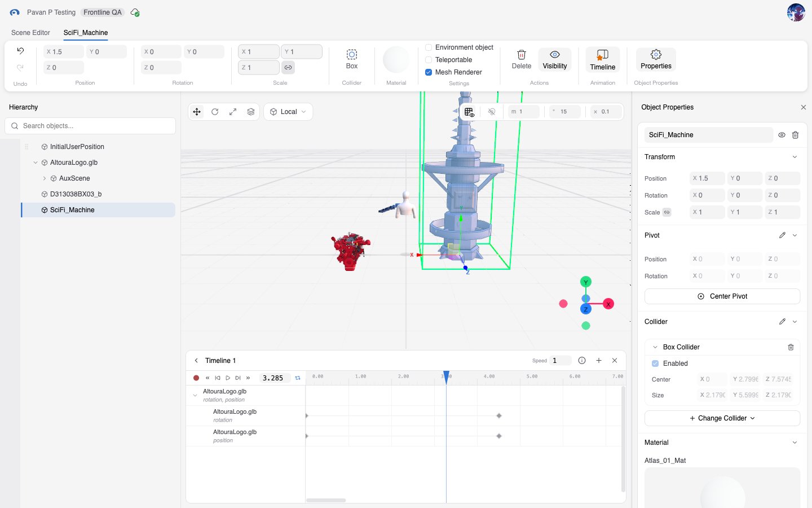This screenshot has height=508, width=812.
Task: Play the timeline animation
Action: pyautogui.click(x=228, y=378)
